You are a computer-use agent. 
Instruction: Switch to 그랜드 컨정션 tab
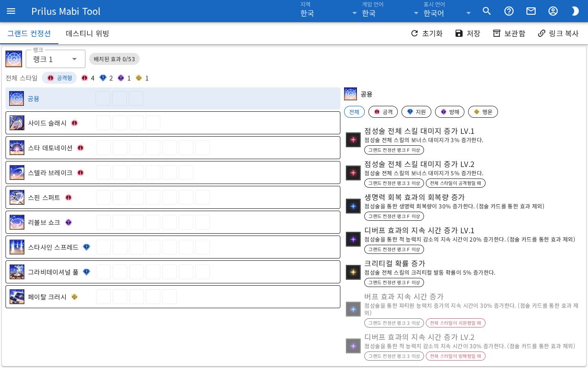coord(29,34)
